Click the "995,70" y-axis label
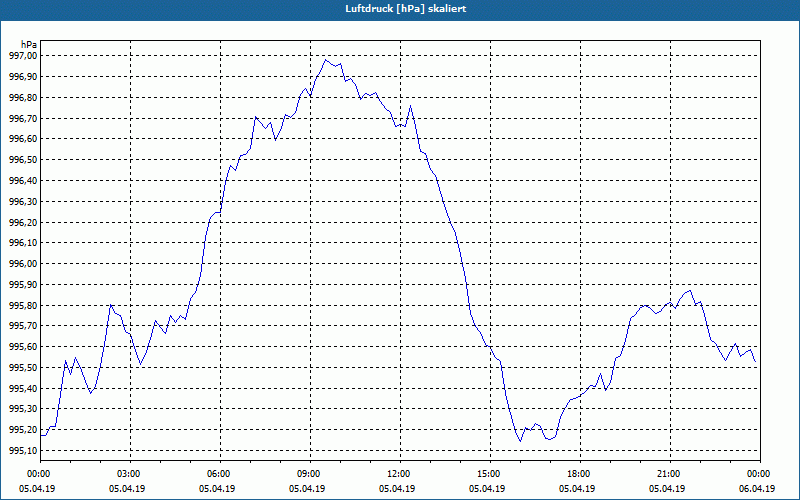The height and width of the screenshot is (500, 800). coord(23,326)
